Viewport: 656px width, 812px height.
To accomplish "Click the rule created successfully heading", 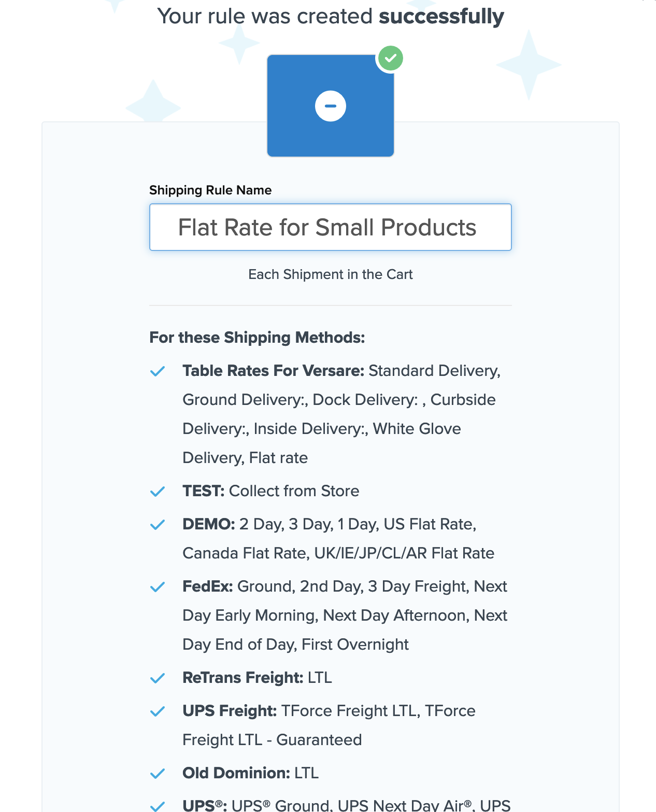I will click(x=330, y=16).
